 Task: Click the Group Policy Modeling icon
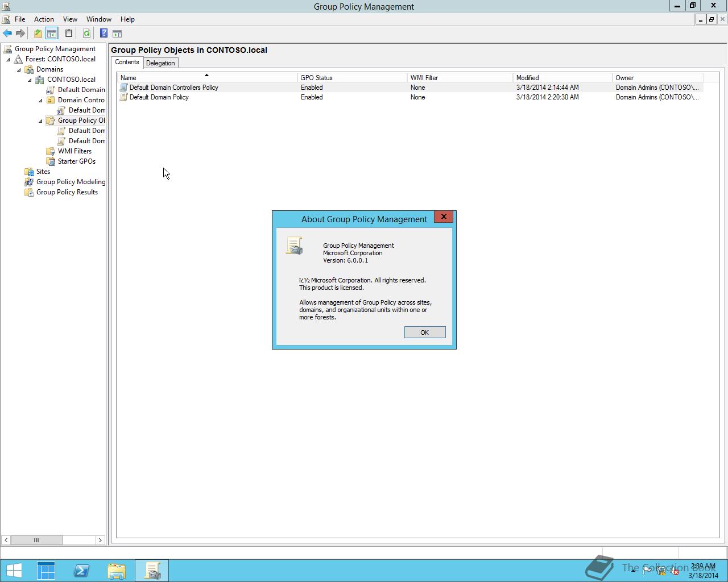tap(29, 182)
